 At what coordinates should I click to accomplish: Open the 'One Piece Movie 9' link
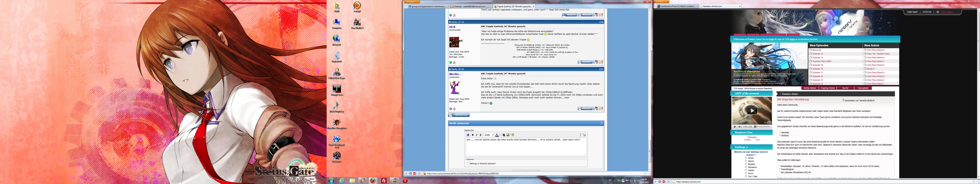(x=876, y=50)
